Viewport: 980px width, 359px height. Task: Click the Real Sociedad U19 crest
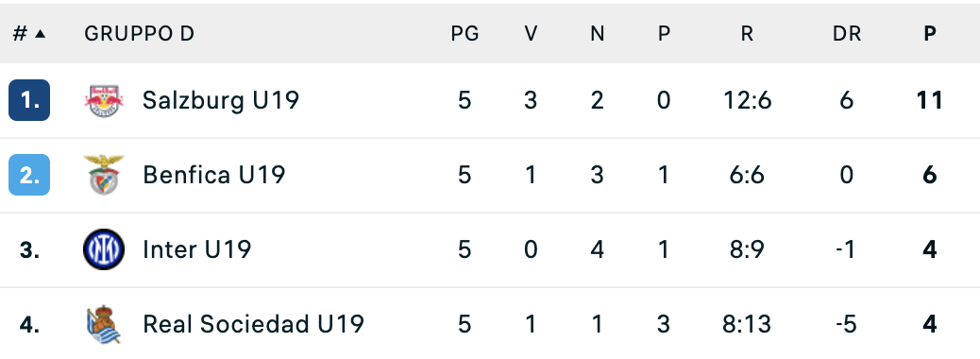[104, 325]
